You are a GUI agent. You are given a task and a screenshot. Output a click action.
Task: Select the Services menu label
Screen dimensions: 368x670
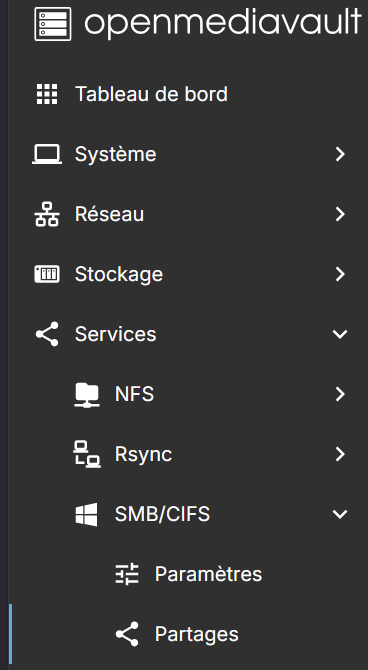click(115, 334)
